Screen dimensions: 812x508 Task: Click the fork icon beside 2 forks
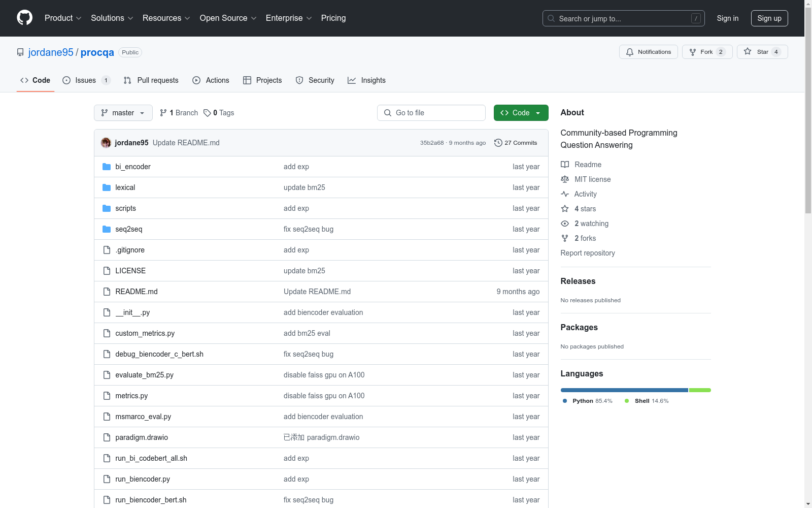pos(565,238)
